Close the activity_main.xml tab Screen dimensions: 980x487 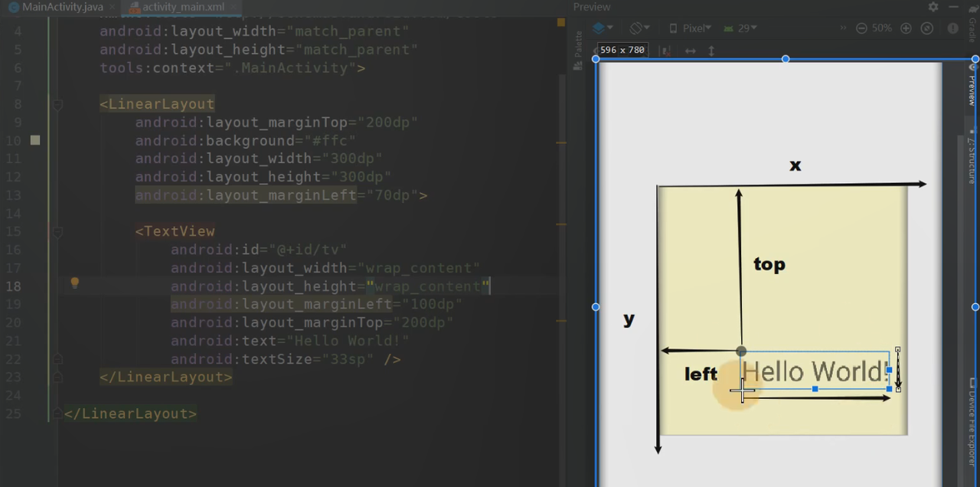(232, 7)
